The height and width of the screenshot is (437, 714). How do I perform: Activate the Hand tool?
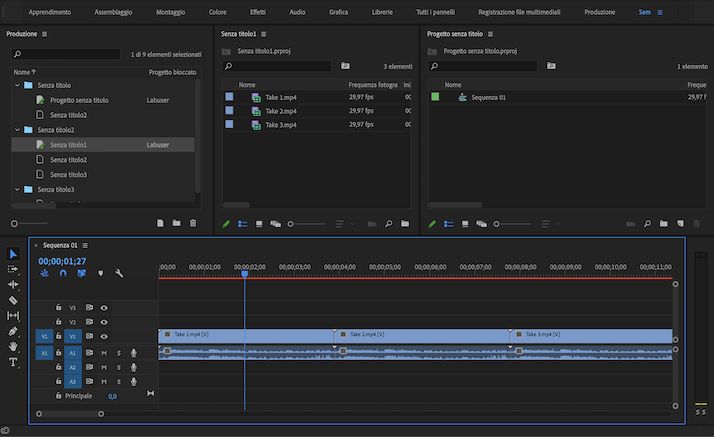click(13, 346)
